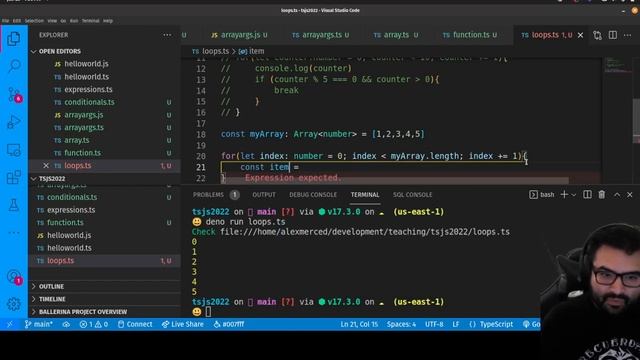Open the DEBUG CONSOLE panel tab
The image size is (640, 360).
pyautogui.click(x=313, y=195)
